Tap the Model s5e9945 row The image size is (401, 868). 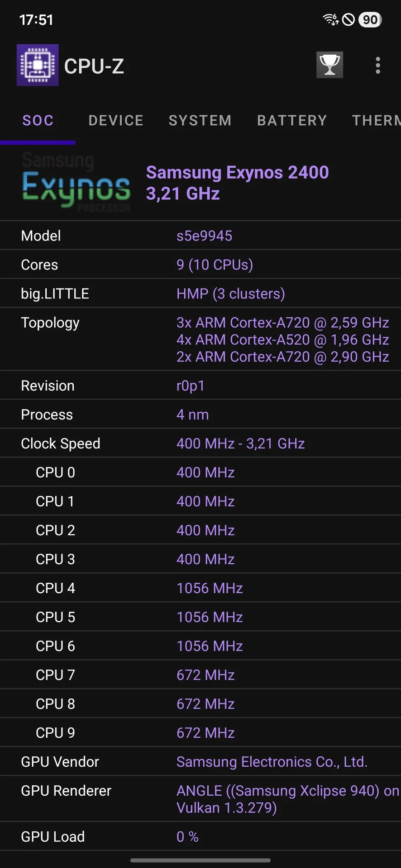coord(200,236)
